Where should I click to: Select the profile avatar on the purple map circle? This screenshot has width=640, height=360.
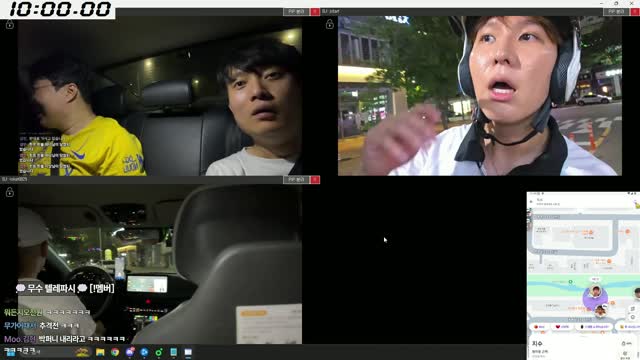(x=596, y=292)
